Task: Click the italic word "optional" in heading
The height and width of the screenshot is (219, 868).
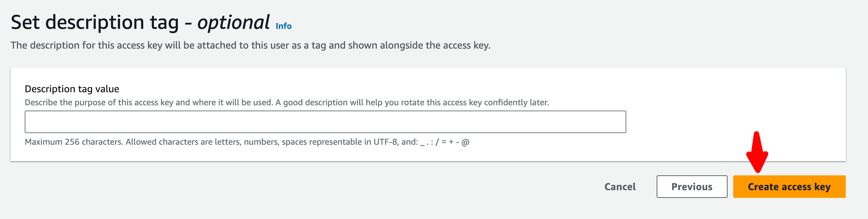Action: coord(233,23)
